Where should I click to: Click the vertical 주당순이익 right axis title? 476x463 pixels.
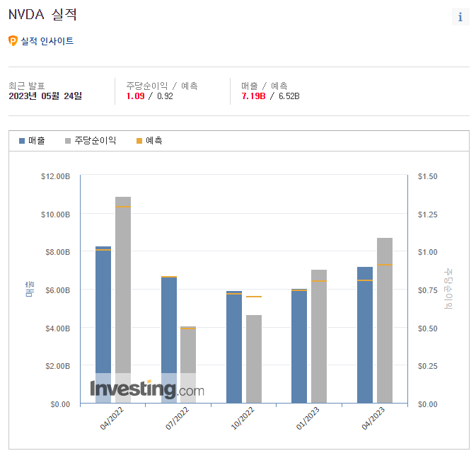448,289
